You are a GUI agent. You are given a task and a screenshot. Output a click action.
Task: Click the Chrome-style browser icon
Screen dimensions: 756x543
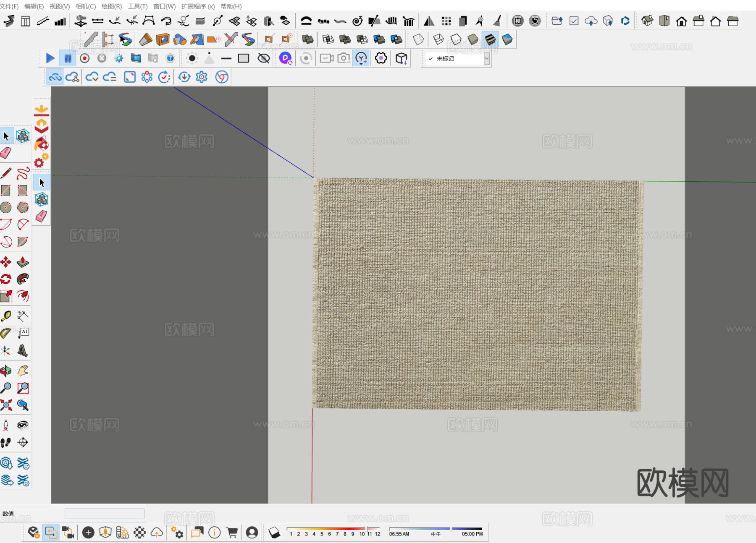(x=222, y=77)
